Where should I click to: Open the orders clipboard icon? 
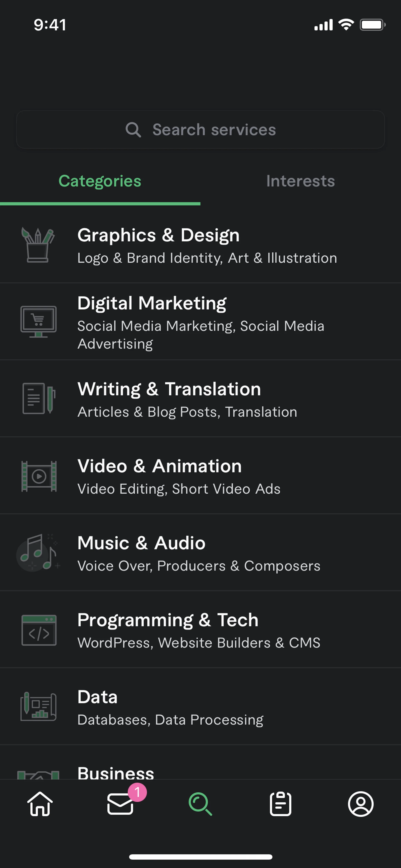[280, 804]
